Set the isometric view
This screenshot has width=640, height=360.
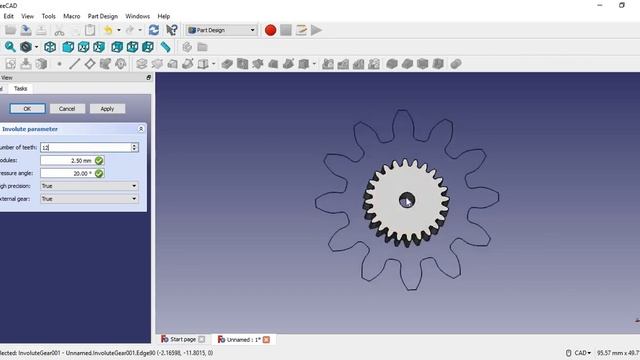(50, 47)
